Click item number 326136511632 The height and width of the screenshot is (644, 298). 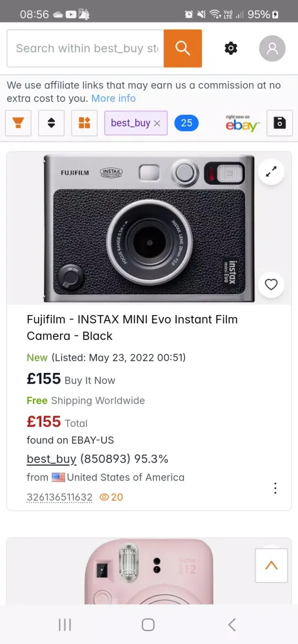[60, 497]
